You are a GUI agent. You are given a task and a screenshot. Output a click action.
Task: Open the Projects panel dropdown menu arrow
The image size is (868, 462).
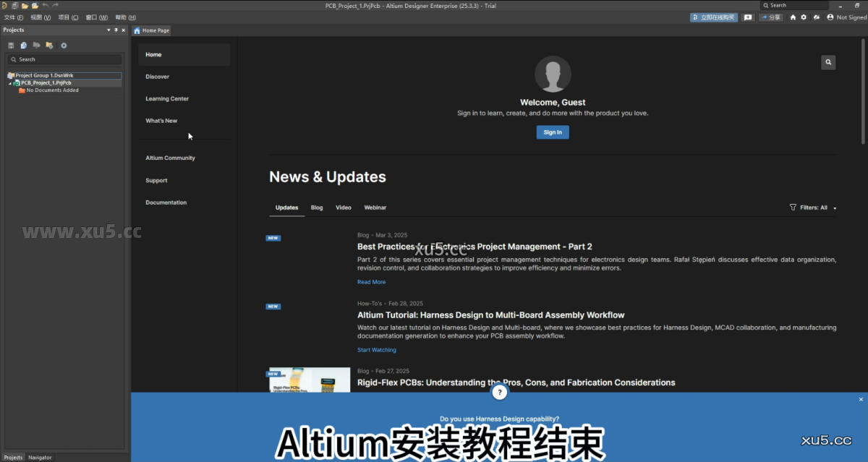pyautogui.click(x=109, y=30)
